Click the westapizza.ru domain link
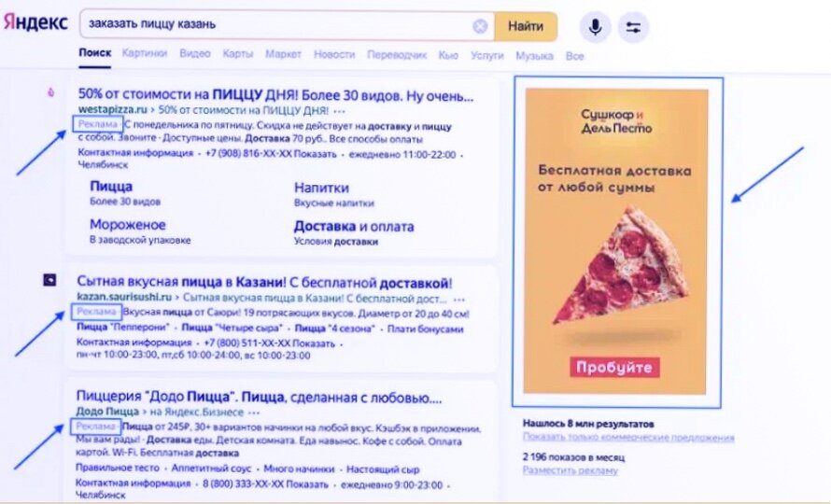This screenshot has width=831, height=504. point(112,110)
